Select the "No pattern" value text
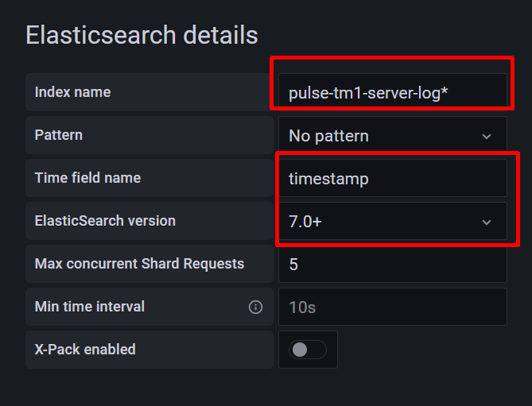Image resolution: width=532 pixels, height=406 pixels. tap(328, 136)
